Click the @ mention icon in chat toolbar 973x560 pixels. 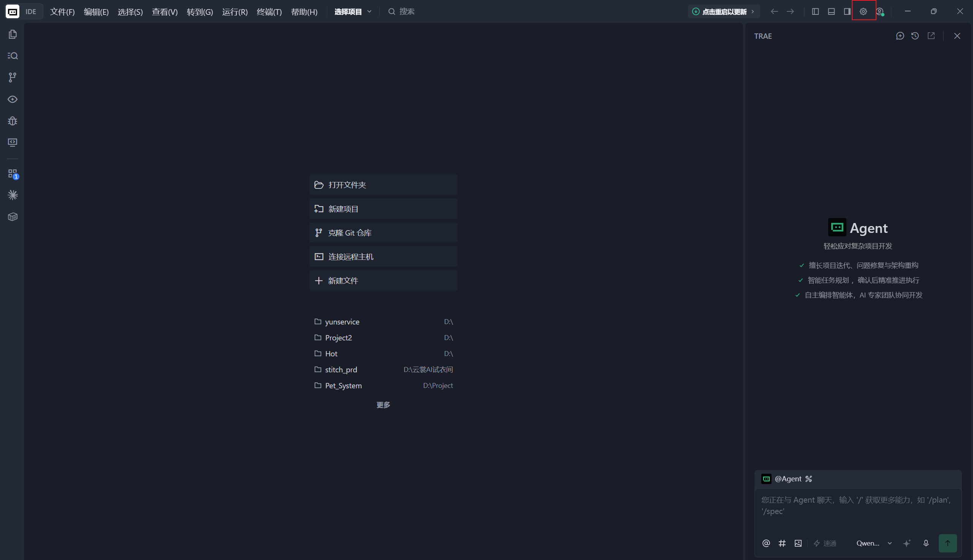tap(766, 543)
